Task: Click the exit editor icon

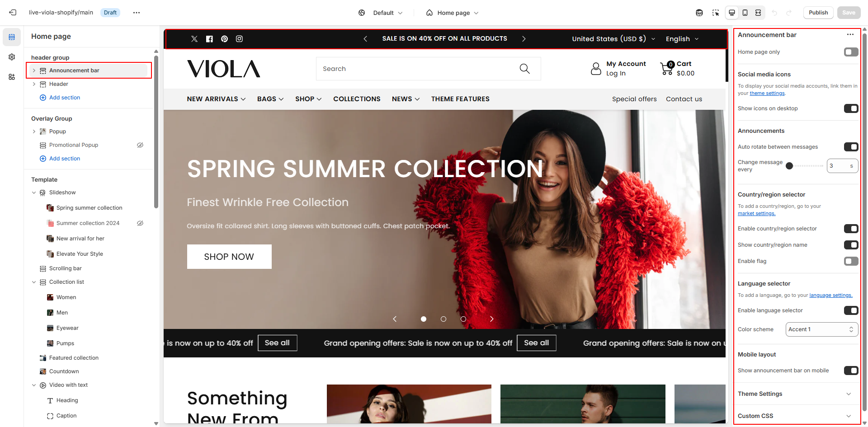Action: point(13,13)
